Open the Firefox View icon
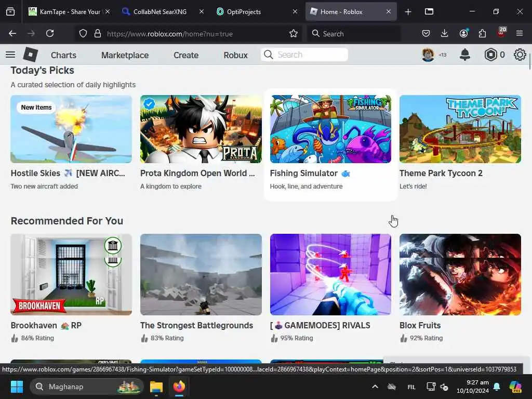Viewport: 532px width, 399px height. [10, 11]
